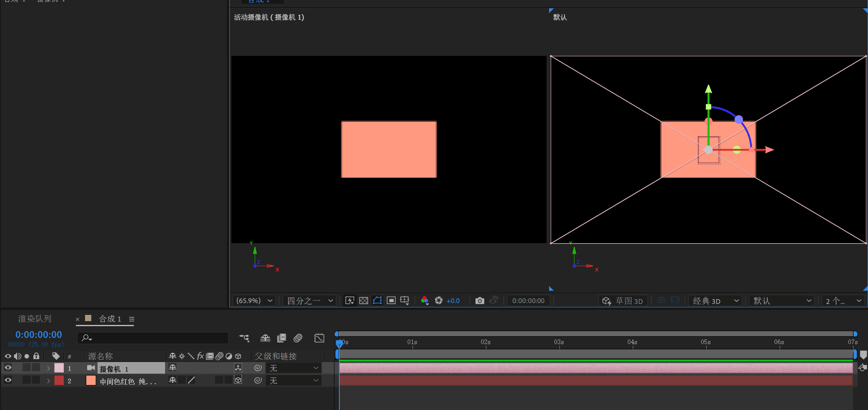The image size is (868, 410).
Task: Click the red label swatch of layer 2
Action: (59, 380)
